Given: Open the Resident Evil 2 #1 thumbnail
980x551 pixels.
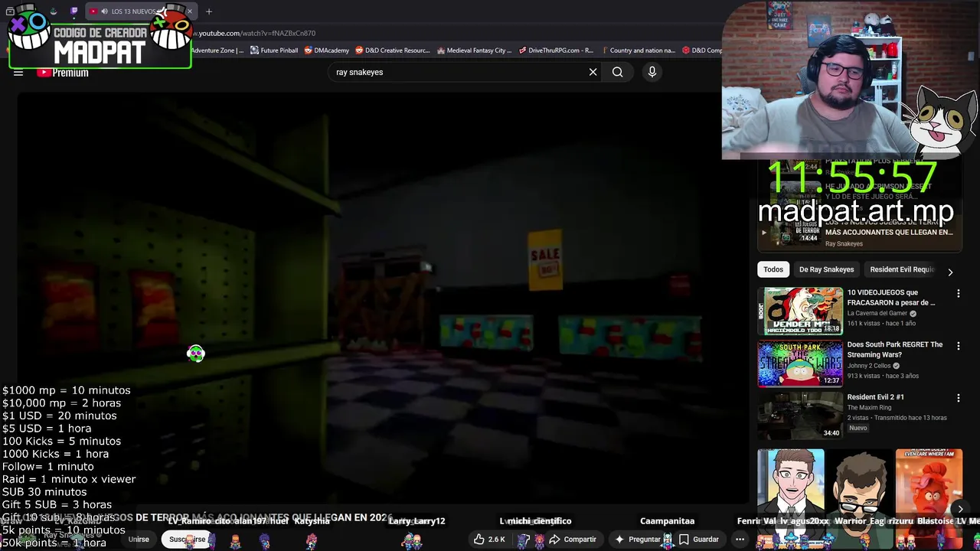Looking at the screenshot, I should point(800,416).
